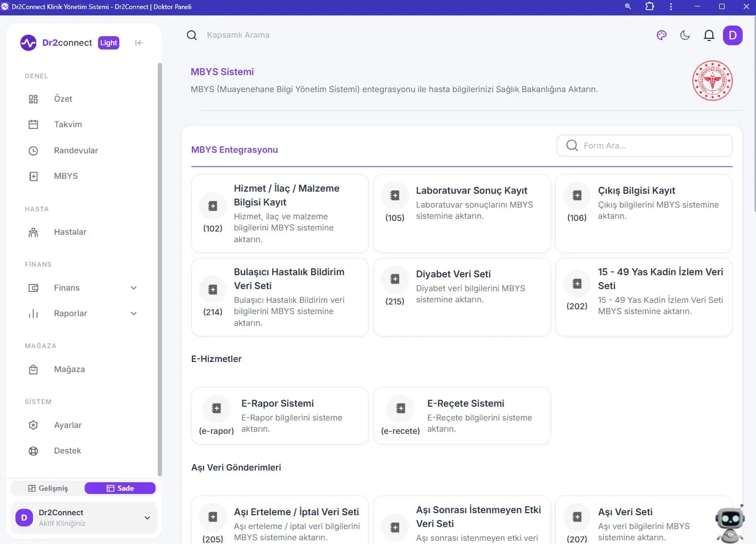The image size is (756, 544).
Task: Open Hizmet / İlaç / Malzeme Bilgisi Kayıt card
Action: click(280, 213)
